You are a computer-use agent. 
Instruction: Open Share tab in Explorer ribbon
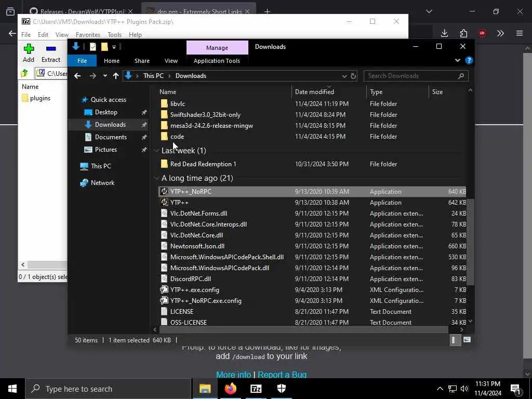pyautogui.click(x=142, y=61)
